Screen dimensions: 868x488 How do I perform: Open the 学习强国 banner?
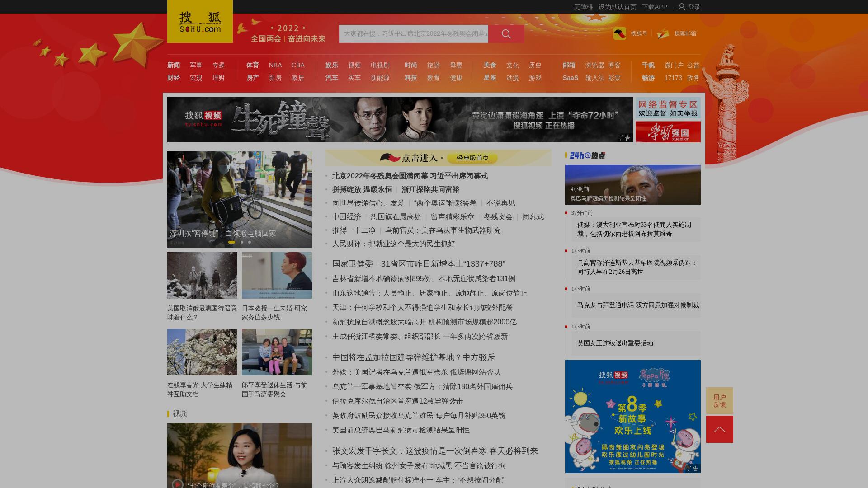point(668,132)
